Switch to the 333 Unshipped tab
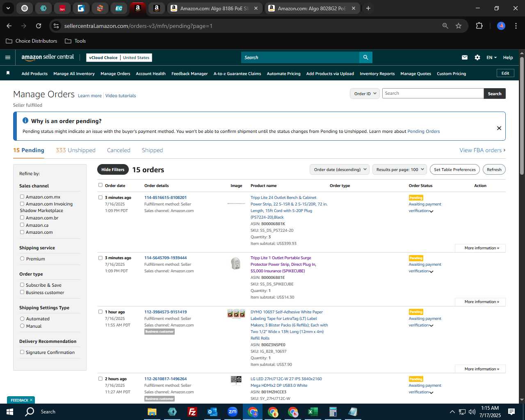 (x=75, y=150)
